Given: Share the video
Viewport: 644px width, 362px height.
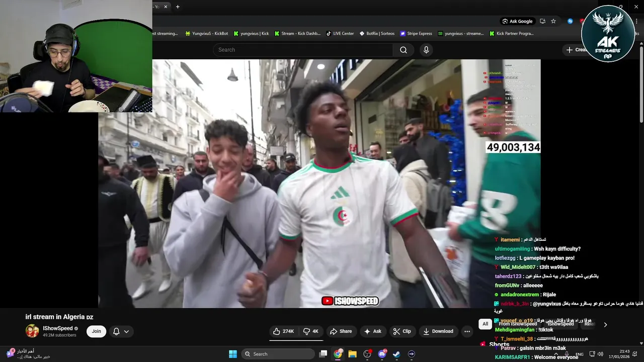Looking at the screenshot, I should pyautogui.click(x=341, y=331).
